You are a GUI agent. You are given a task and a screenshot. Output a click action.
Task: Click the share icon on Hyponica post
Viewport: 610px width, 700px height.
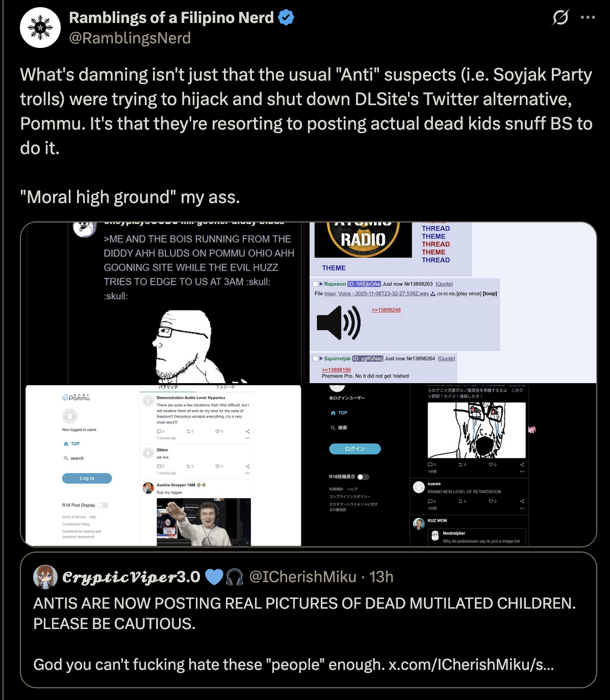click(247, 432)
